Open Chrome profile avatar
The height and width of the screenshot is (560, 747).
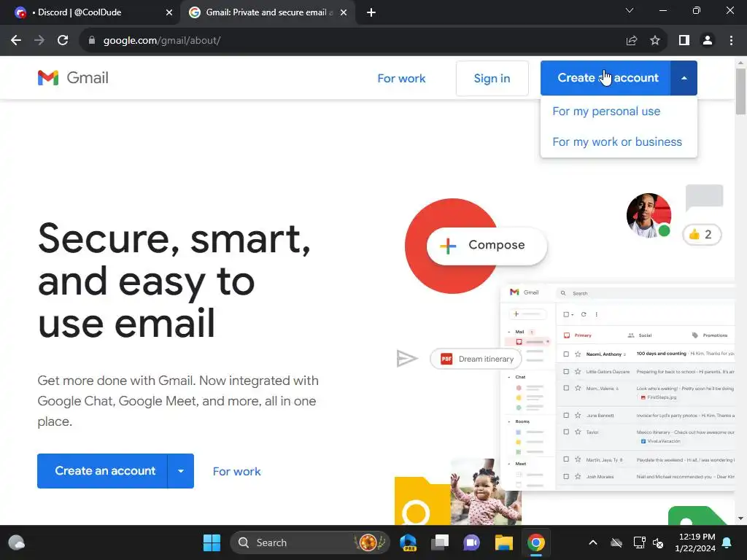click(708, 41)
